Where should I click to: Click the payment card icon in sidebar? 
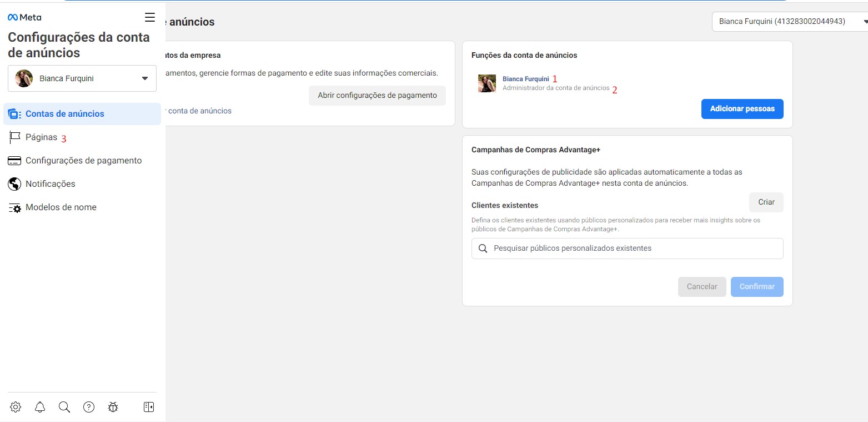tap(14, 161)
